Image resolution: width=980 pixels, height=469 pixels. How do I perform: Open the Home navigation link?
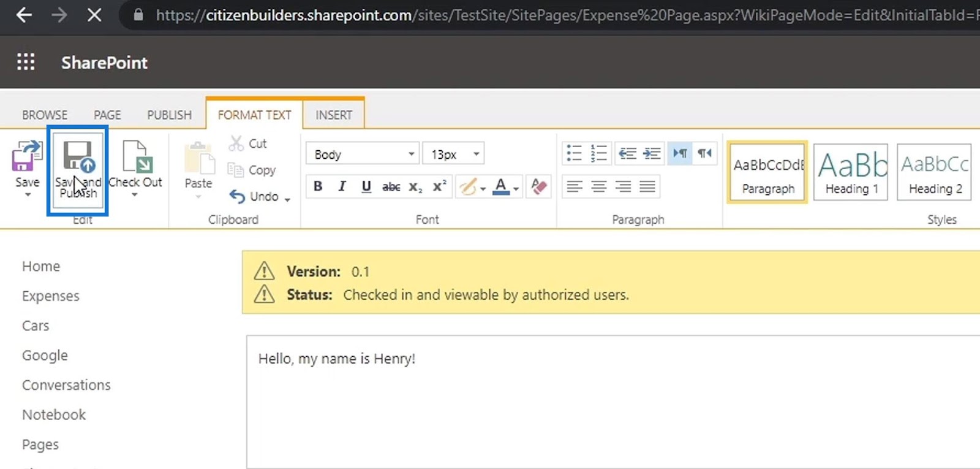coord(41,266)
